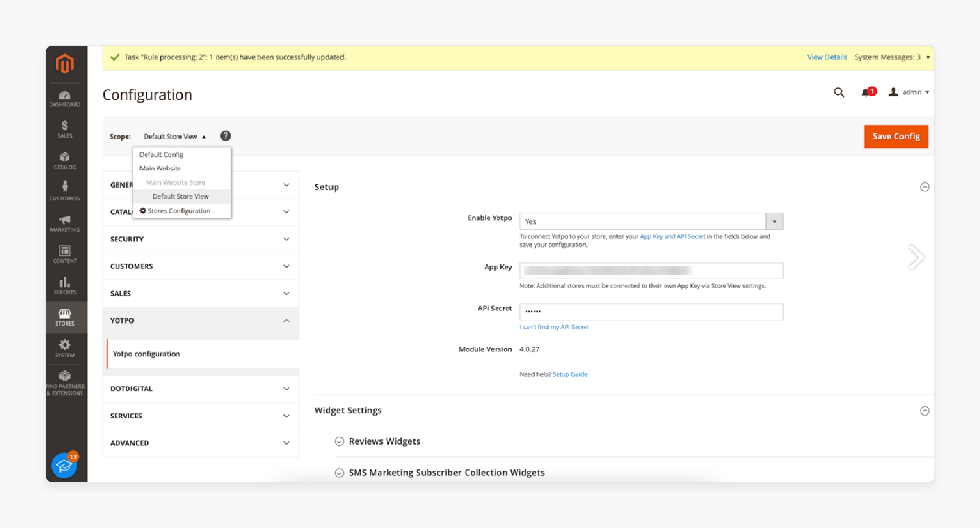This screenshot has width=980, height=528.
Task: Select Main Website Store scope entry
Action: 182,182
